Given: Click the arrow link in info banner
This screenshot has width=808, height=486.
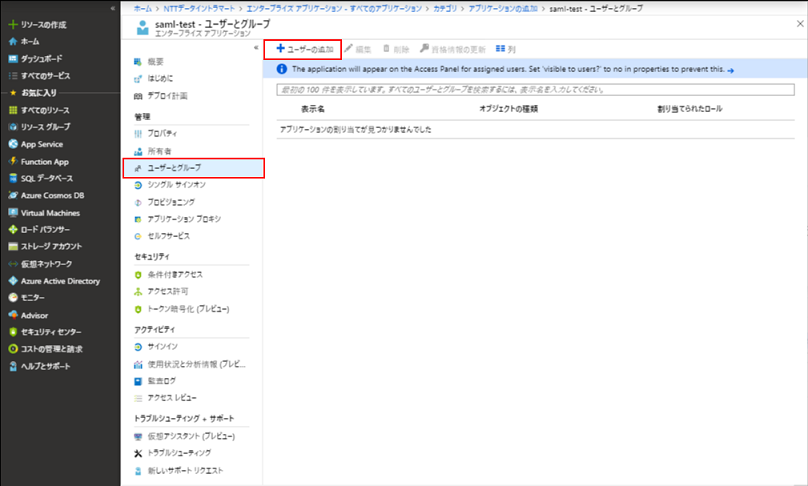Looking at the screenshot, I should click(730, 70).
